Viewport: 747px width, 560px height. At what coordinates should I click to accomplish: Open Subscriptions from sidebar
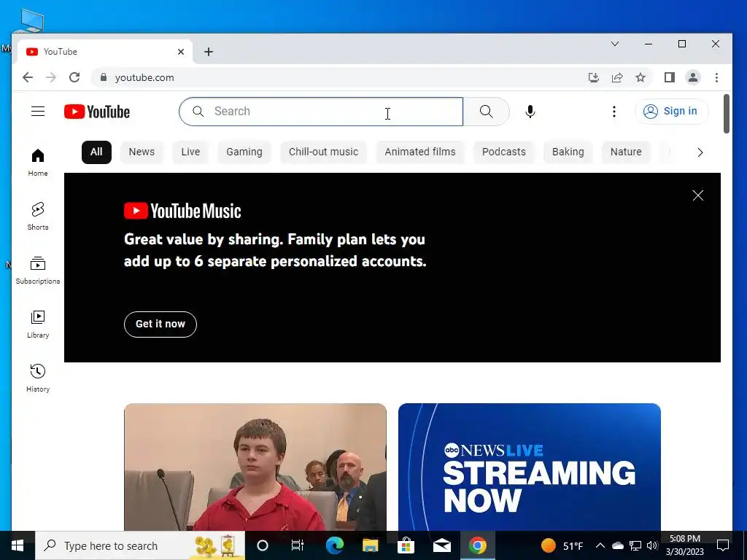[38, 270]
